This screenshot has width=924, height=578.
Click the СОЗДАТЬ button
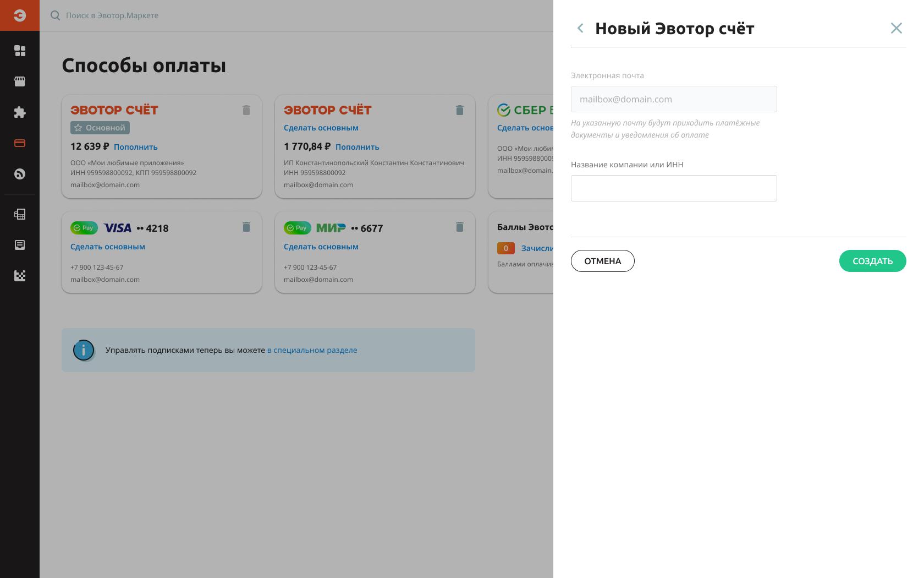tap(873, 261)
